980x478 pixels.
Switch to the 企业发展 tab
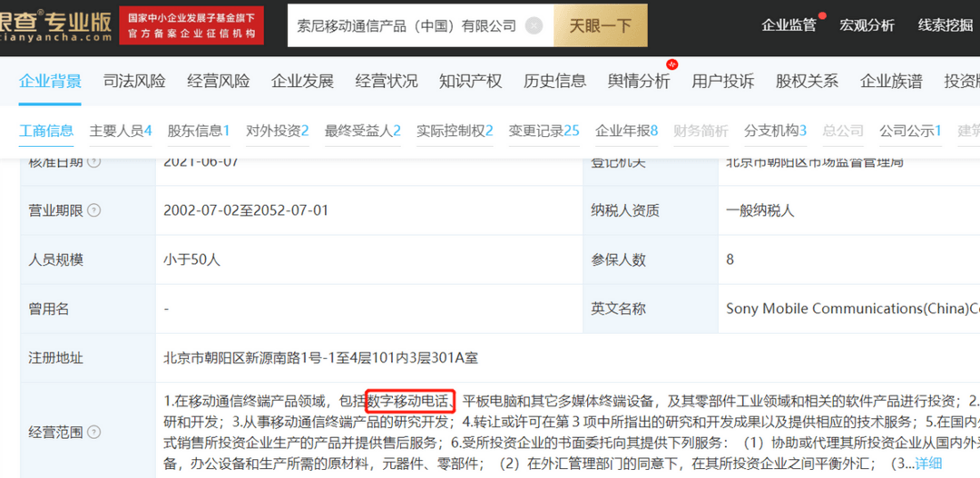(x=302, y=82)
